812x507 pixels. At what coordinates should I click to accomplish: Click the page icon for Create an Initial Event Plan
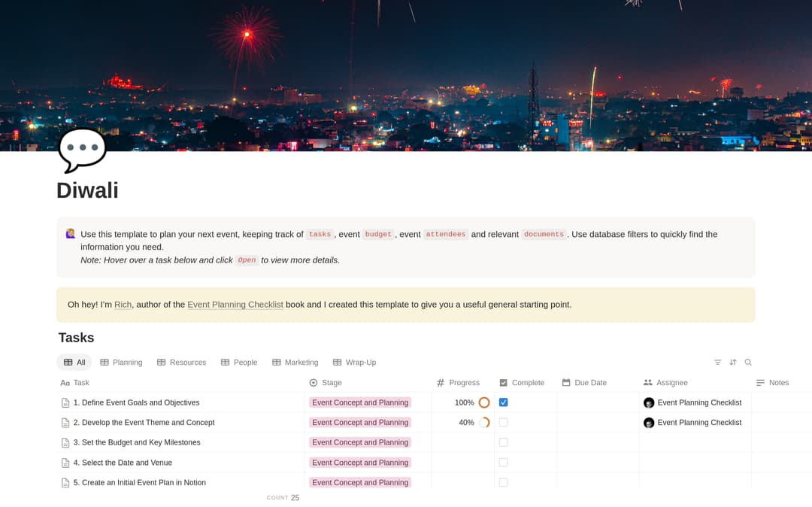coord(65,483)
